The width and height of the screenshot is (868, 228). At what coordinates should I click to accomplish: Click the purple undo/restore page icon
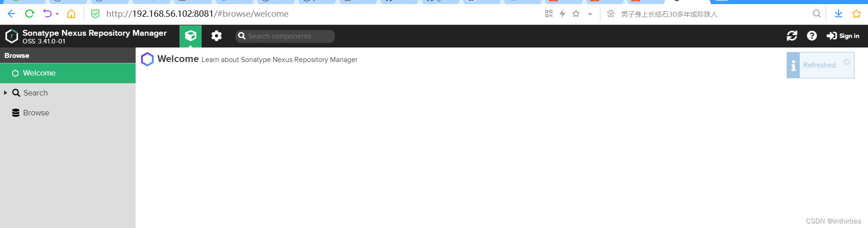(x=47, y=14)
